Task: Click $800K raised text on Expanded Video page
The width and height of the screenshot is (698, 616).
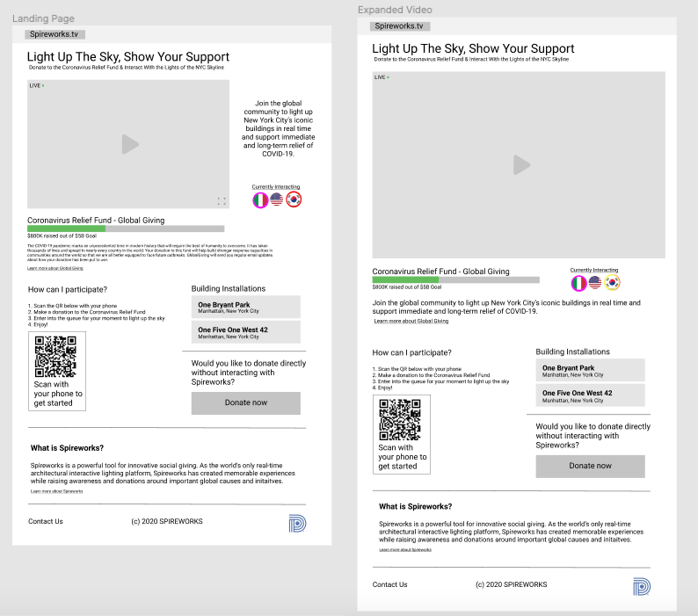Action: [407, 287]
